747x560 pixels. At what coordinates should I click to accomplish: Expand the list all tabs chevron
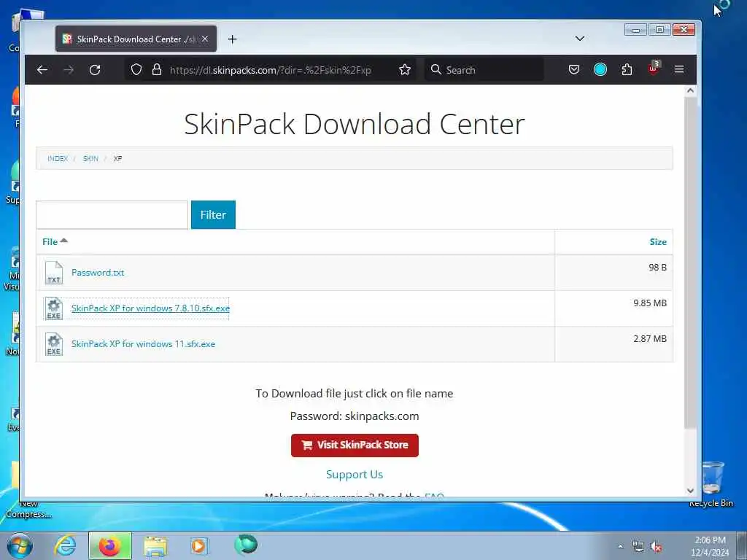tap(580, 39)
